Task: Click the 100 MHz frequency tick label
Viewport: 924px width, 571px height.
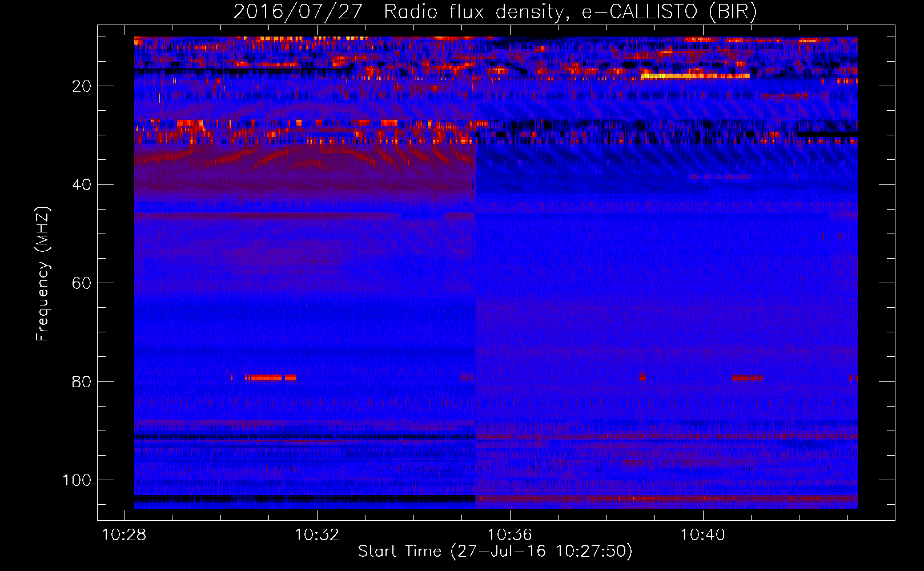Action: tap(77, 480)
